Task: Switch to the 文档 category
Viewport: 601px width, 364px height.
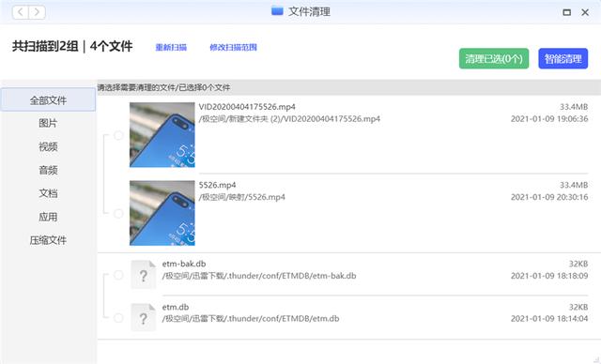Action: (x=48, y=193)
